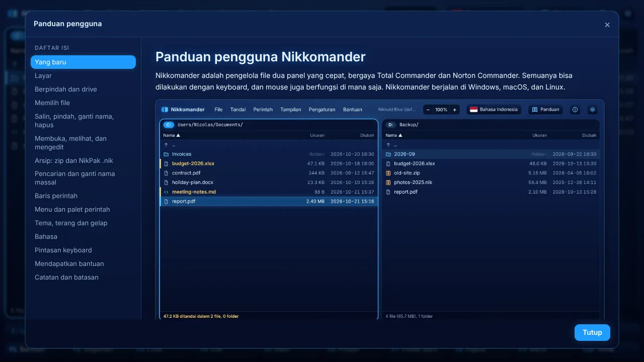Image resolution: width=644 pixels, height=362 pixels.
Task: Go to 'Pintasan keyboard' section
Action: pyautogui.click(x=83, y=250)
